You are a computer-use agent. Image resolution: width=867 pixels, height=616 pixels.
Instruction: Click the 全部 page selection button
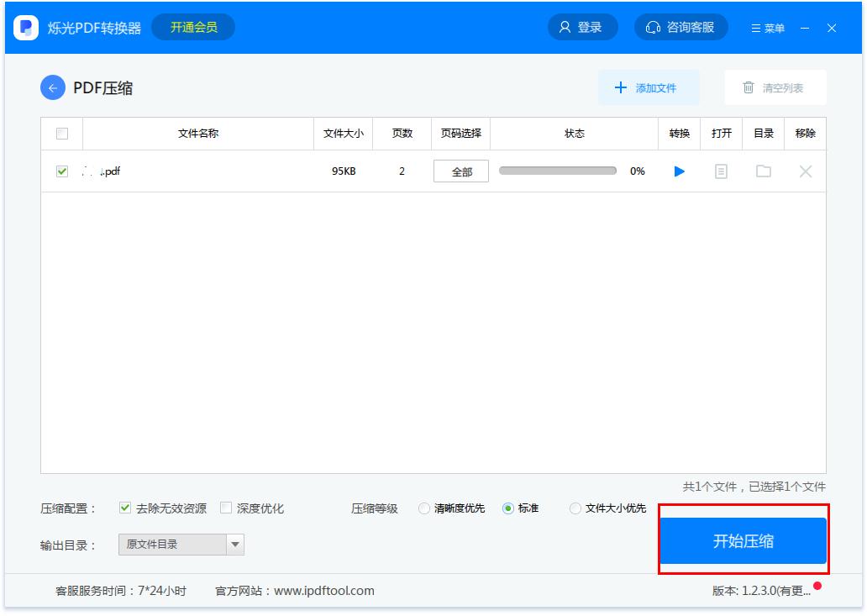460,171
